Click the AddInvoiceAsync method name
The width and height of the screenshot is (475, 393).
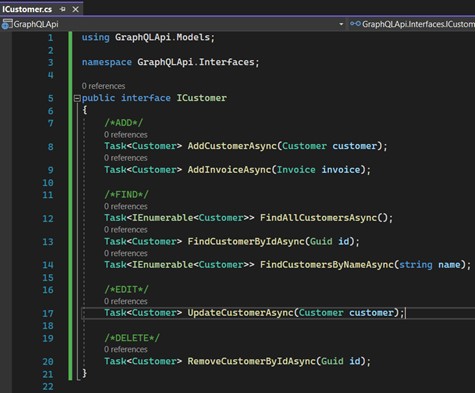pos(229,170)
